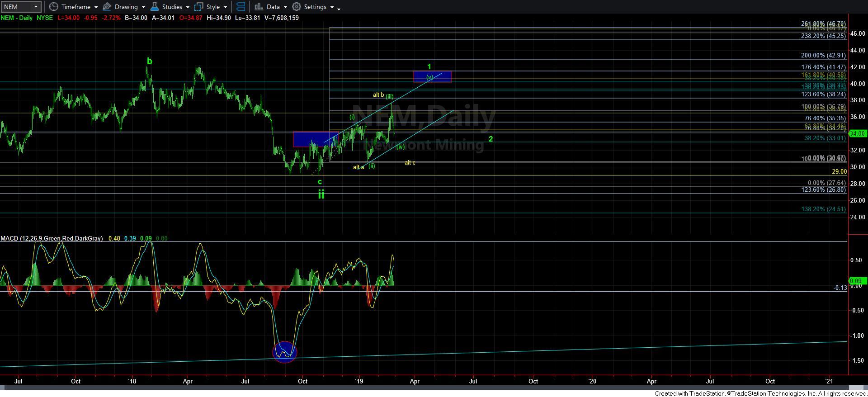Click the Studies flask icon
The width and height of the screenshot is (868, 397).
click(x=155, y=7)
